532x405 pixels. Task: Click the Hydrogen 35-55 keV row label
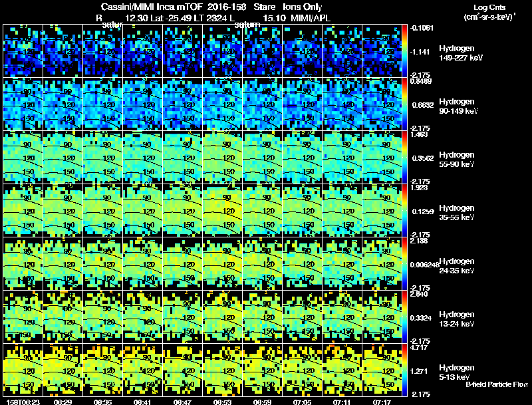pos(457,213)
